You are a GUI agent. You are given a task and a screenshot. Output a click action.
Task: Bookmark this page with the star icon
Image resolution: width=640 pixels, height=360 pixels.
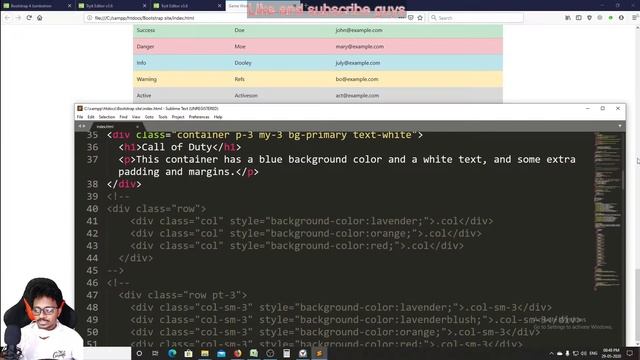coord(420,18)
